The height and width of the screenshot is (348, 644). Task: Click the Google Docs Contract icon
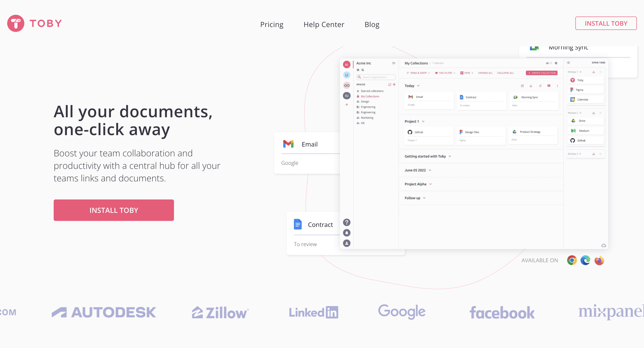click(x=297, y=224)
